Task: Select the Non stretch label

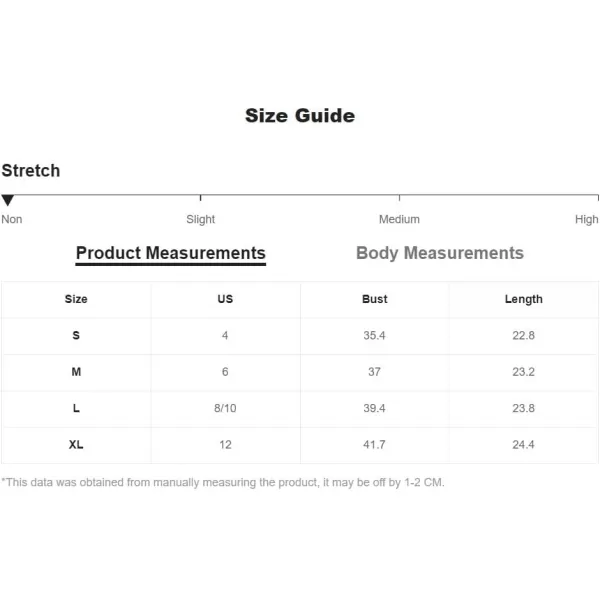Action: [x=12, y=219]
